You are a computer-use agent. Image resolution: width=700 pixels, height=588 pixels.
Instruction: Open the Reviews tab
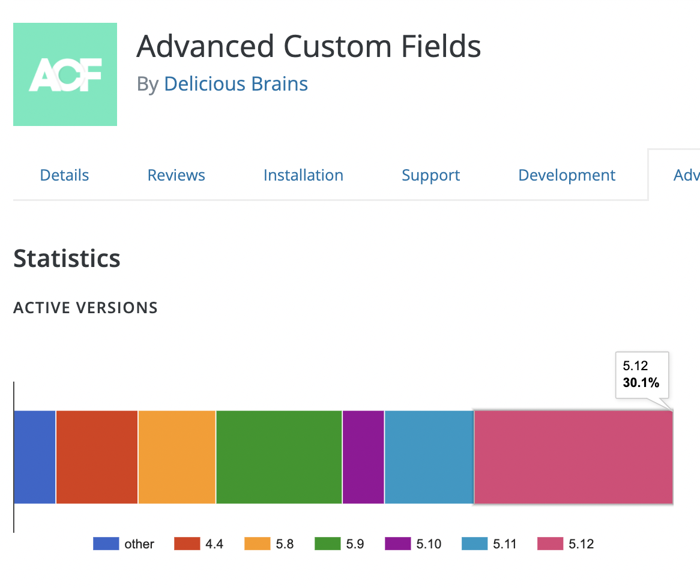point(176,175)
